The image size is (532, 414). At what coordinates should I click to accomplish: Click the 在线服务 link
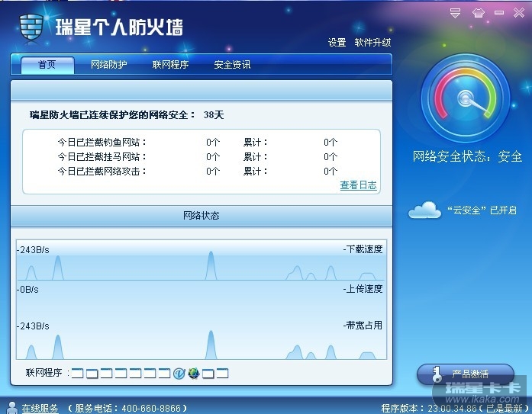(40, 408)
